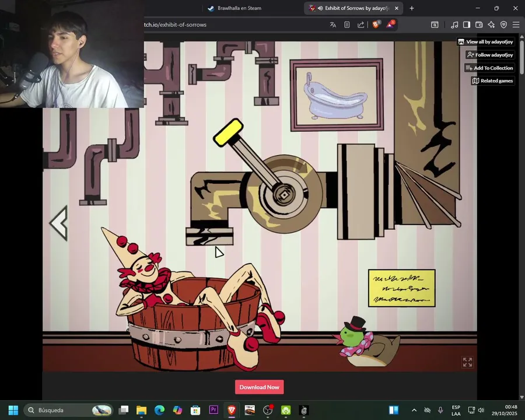Image resolution: width=525 pixels, height=420 pixels.
Task: Click the crank wheel center hub
Action: coord(284,194)
